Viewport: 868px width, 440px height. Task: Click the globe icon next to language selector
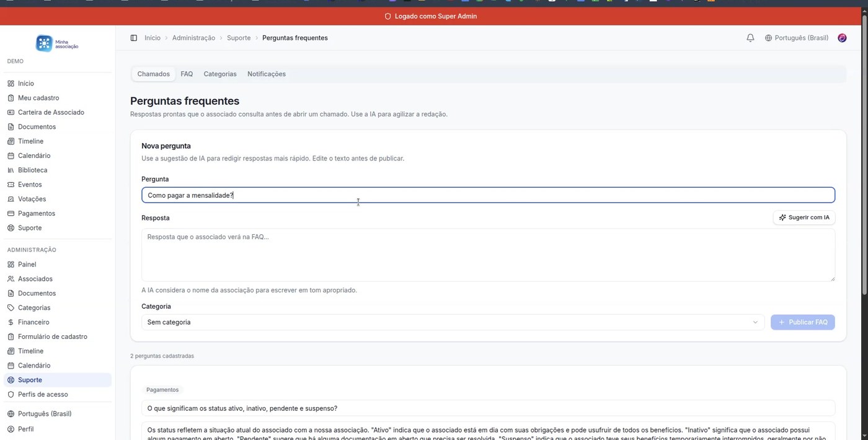click(x=768, y=38)
